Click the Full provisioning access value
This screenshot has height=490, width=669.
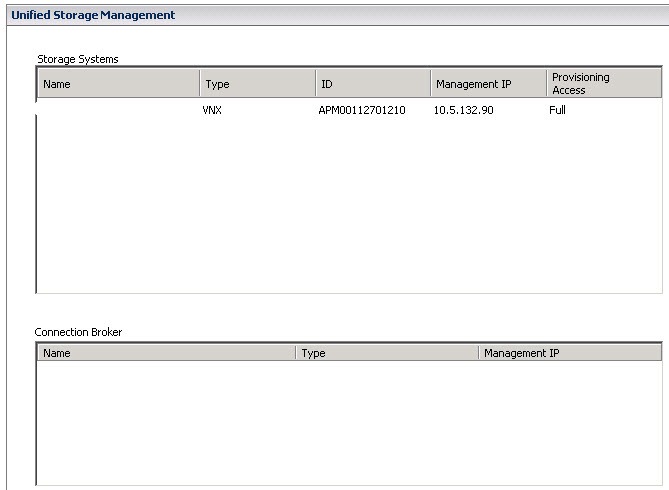557,110
